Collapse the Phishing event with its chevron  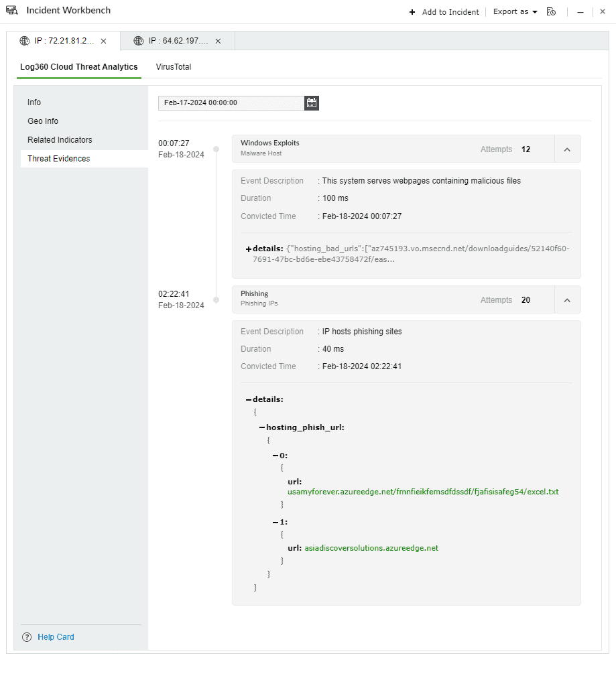pyautogui.click(x=566, y=299)
